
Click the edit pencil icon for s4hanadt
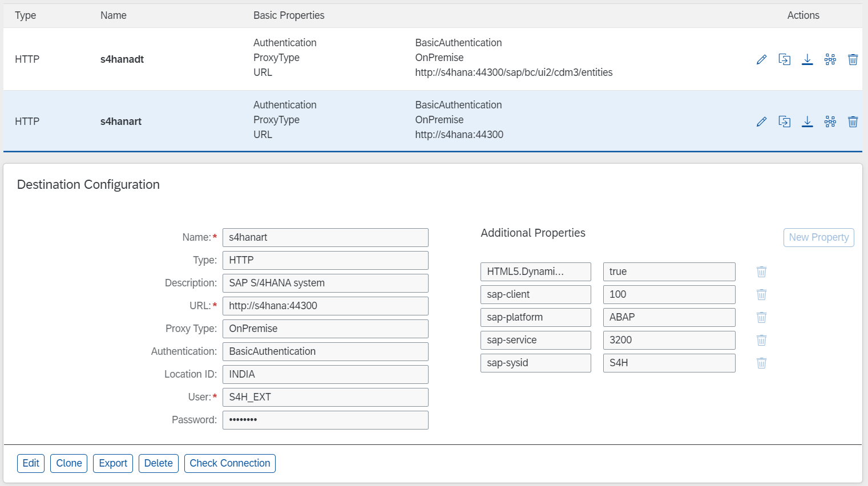point(761,59)
